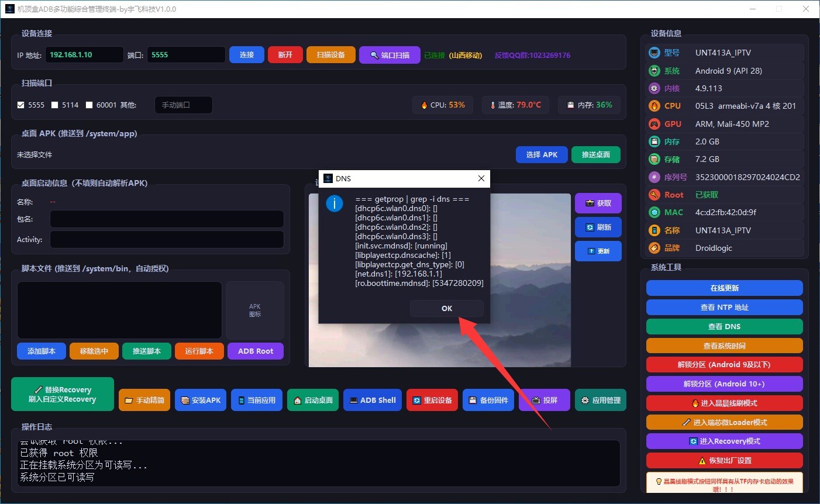Click the CPU flame icon in device info
The image size is (820, 504).
(654, 106)
